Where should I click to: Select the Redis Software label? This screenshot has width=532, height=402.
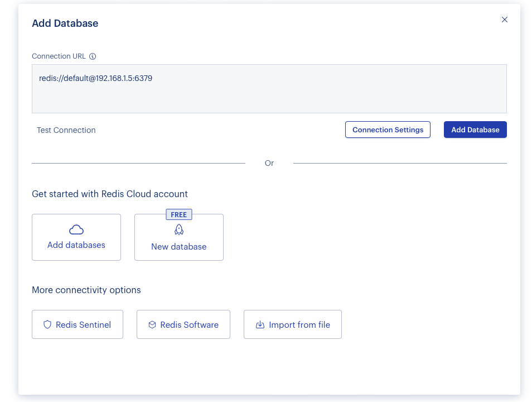[x=189, y=325]
